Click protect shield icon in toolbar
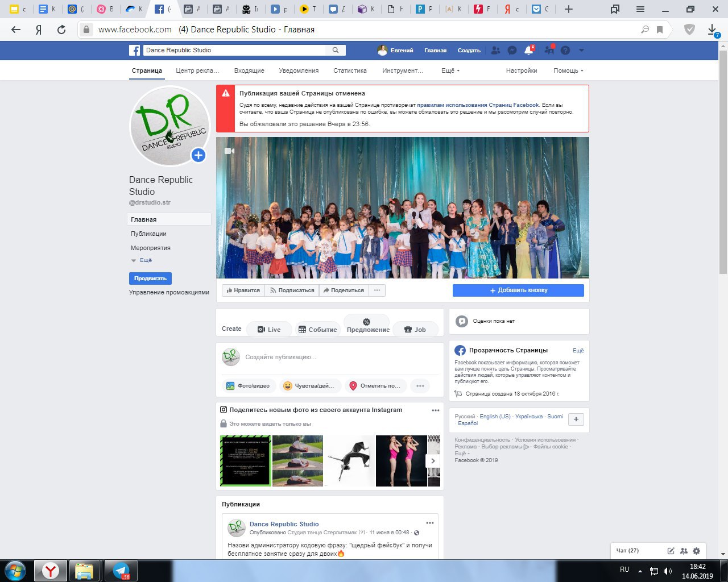Image resolution: width=728 pixels, height=582 pixels. coord(689,30)
